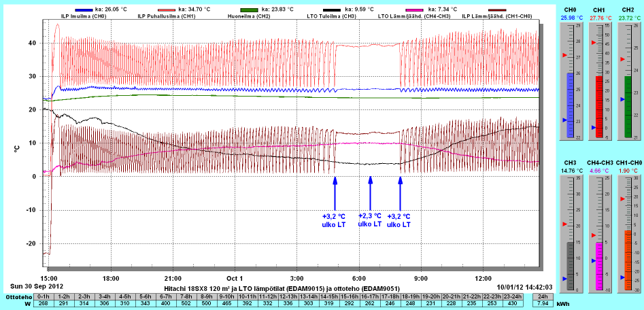Click the first +3,2 °C ulko LT annotation
This screenshot has height=310, width=644.
point(334,220)
